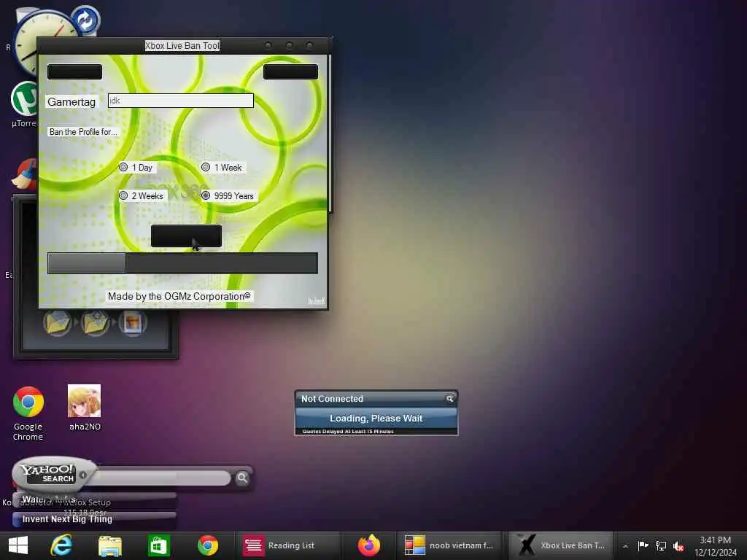Click the first folder icon in the dark gadget

coord(58,323)
